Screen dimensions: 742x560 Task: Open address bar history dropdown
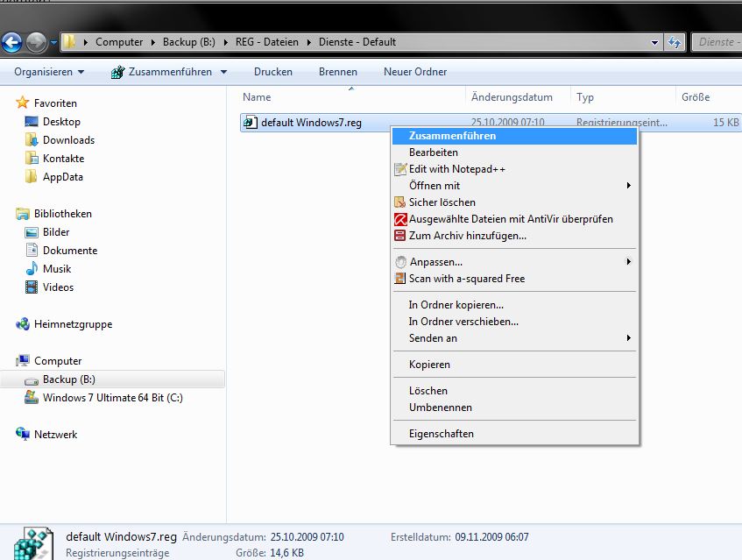click(x=654, y=43)
